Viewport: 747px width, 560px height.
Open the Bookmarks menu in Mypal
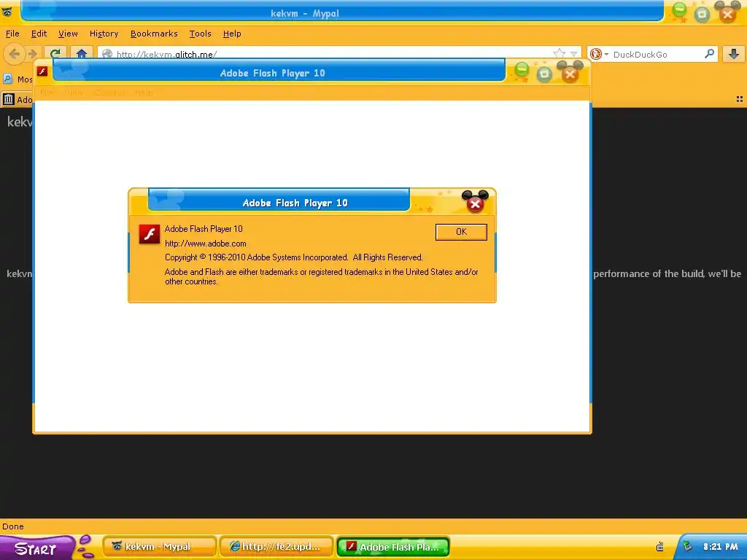tap(154, 34)
